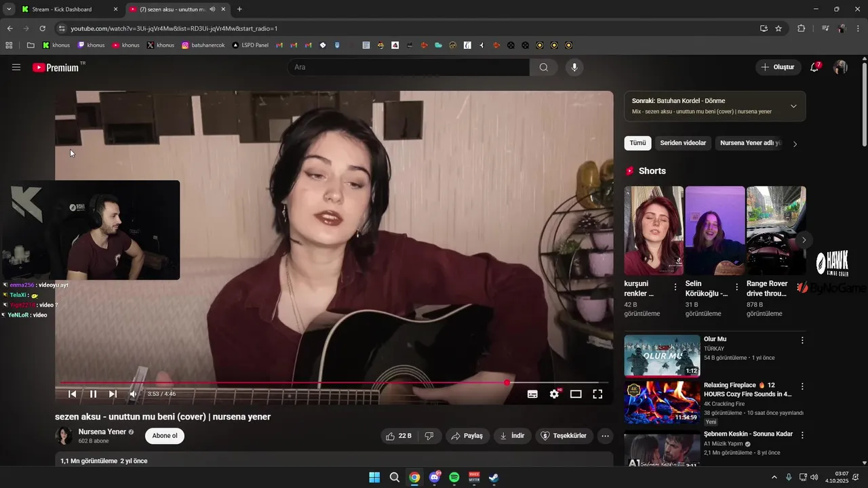Image resolution: width=868 pixels, height=488 pixels.
Task: Mute the sezen aksu tab audio
Action: [213, 9]
